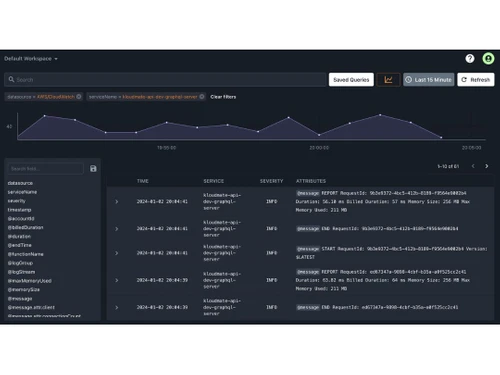The height and width of the screenshot is (375, 500).
Task: Click the START RequestId message in third row
Action: point(392,253)
